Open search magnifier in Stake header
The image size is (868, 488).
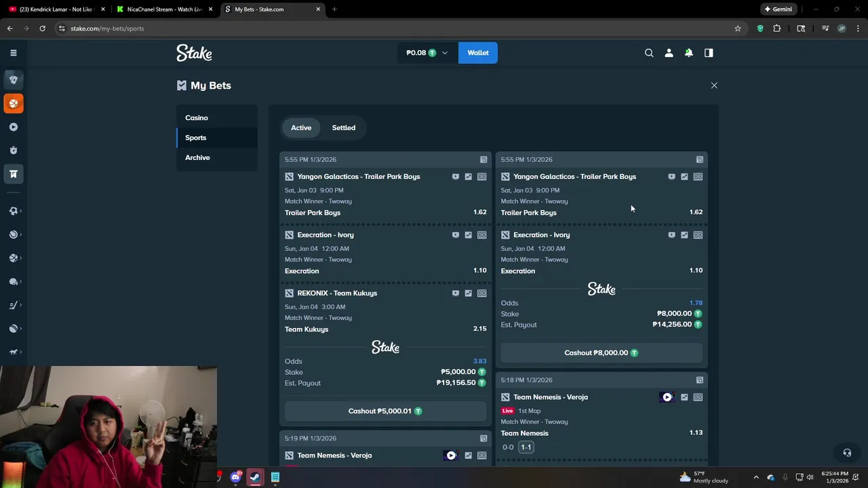[x=649, y=53]
